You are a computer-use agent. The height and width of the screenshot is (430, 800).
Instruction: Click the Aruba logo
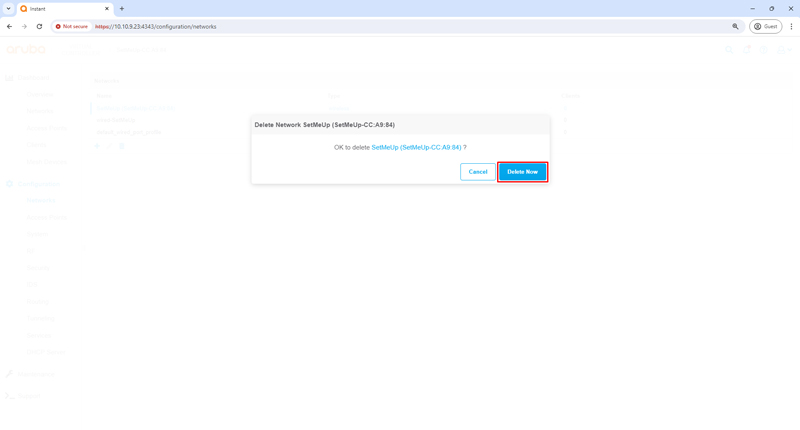(26, 49)
